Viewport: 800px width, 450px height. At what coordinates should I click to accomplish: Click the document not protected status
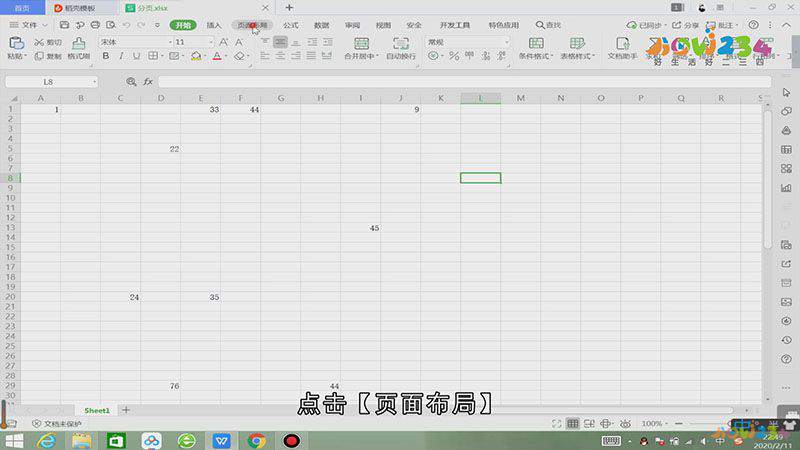click(57, 423)
